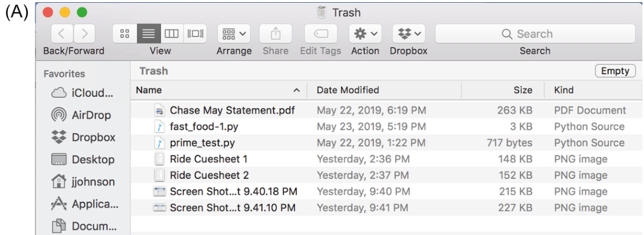Switch to column view
The width and height of the screenshot is (644, 235).
[x=172, y=34]
